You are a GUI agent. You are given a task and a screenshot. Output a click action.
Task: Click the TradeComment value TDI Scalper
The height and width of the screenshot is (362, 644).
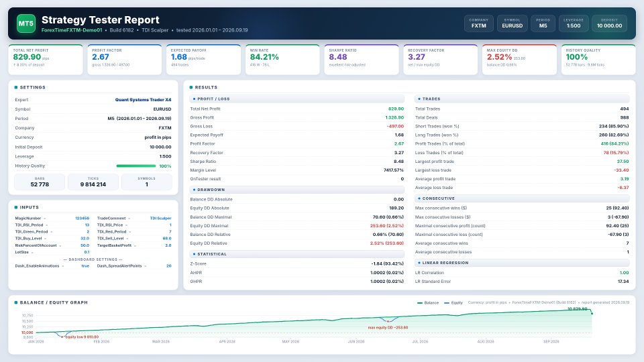(160, 219)
